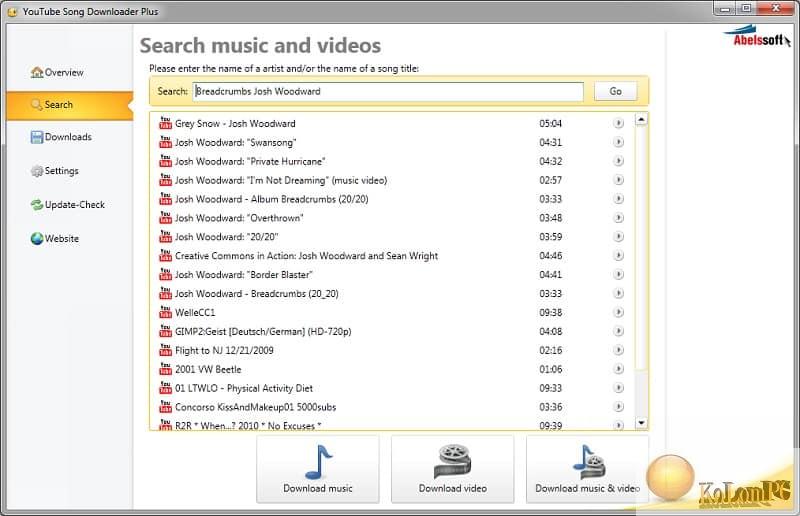Click the Download video button
The image size is (800, 516).
(453, 470)
